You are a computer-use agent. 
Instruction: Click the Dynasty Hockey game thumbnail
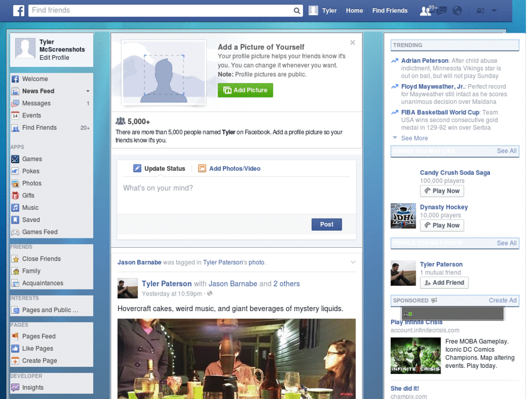coord(403,216)
